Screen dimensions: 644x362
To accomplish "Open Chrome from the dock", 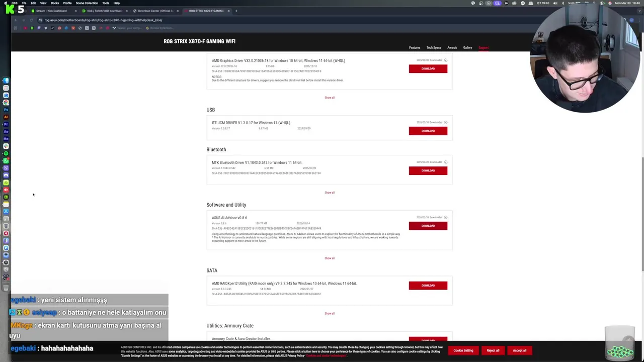I will pyautogui.click(x=6, y=102).
